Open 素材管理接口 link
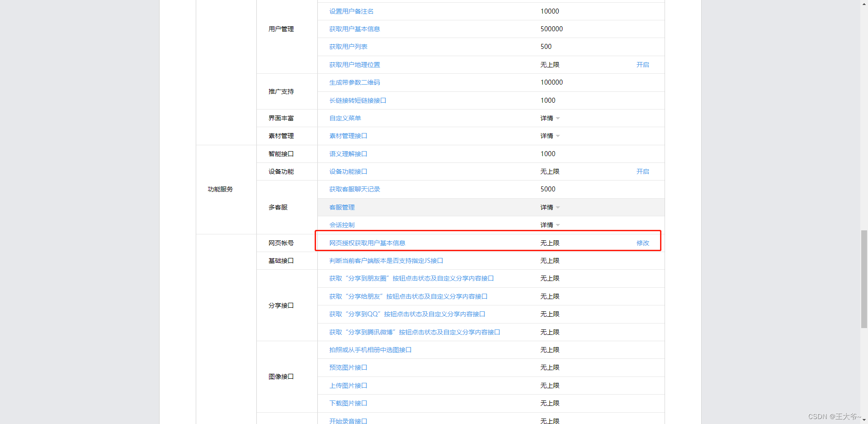Image resolution: width=868 pixels, height=424 pixels. click(x=348, y=136)
